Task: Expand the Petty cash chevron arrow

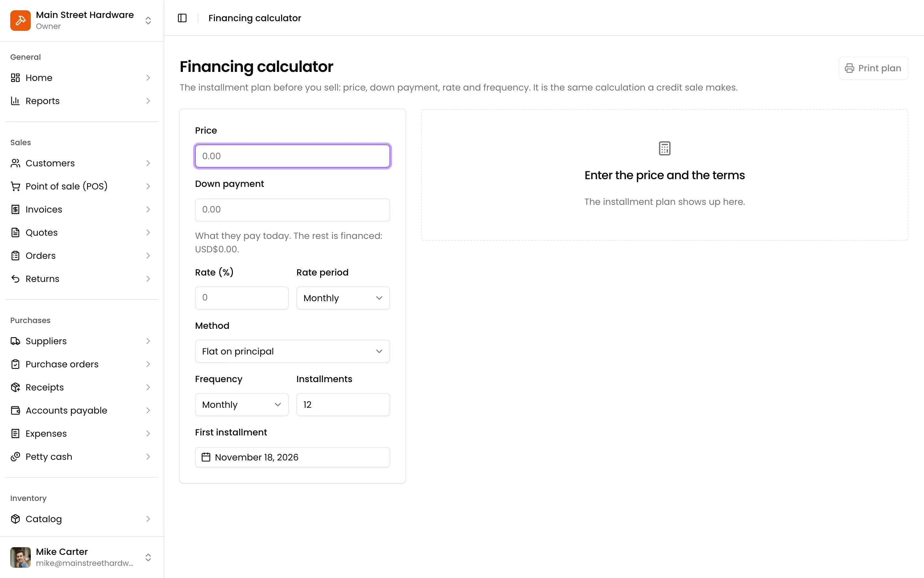Action: [x=148, y=457]
